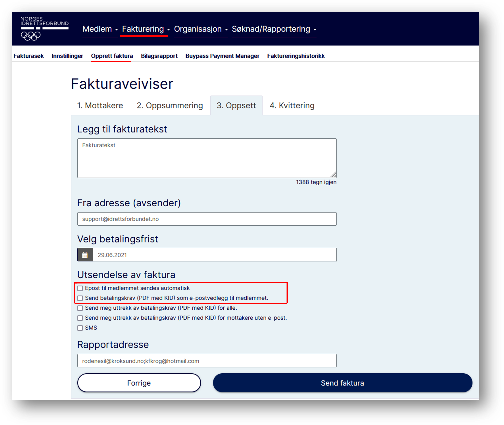Click the Rapportadresse email field

(x=207, y=361)
